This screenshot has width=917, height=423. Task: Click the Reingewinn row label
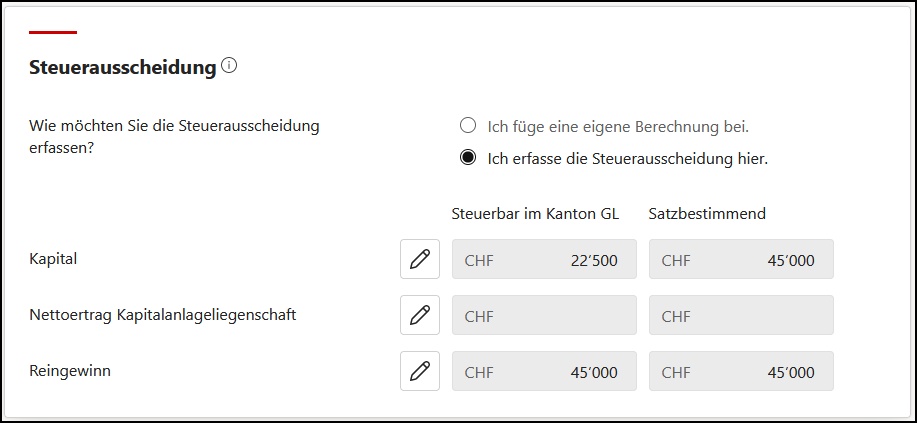point(70,371)
